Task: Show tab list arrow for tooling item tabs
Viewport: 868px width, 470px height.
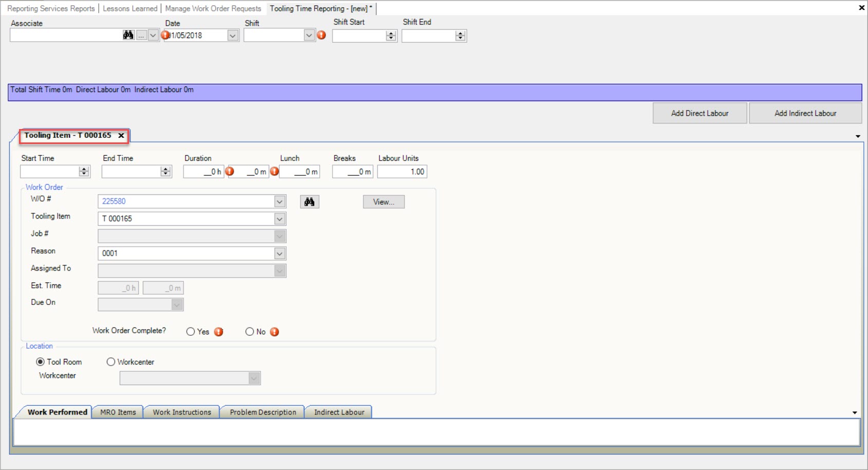Action: pyautogui.click(x=858, y=136)
